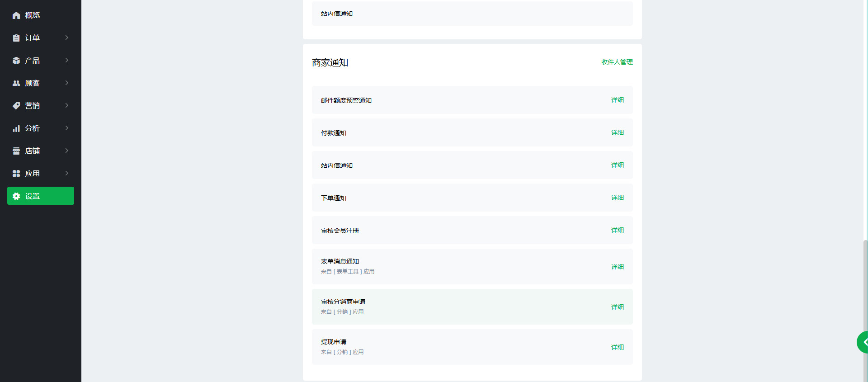
Task: Click the home icon beside 概览
Action: click(x=16, y=15)
